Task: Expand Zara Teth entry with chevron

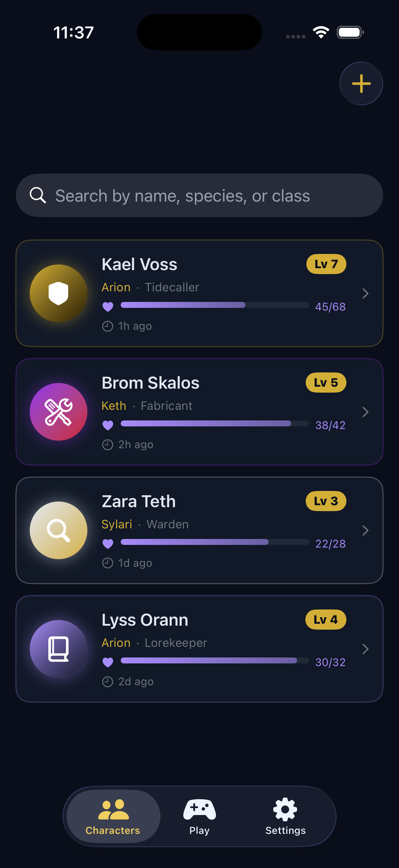Action: click(365, 531)
